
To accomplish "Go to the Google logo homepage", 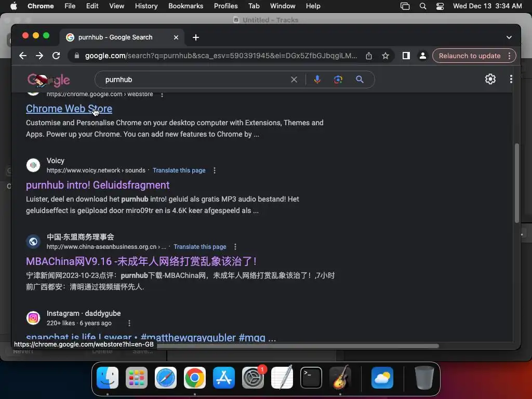I will click(x=48, y=79).
